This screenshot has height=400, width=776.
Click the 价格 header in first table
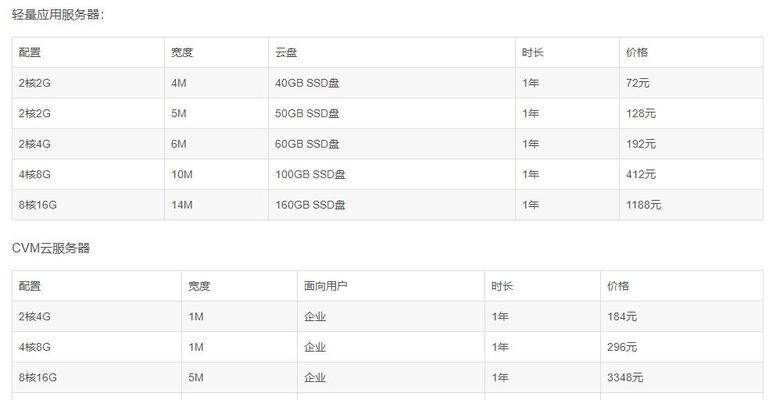[637, 52]
